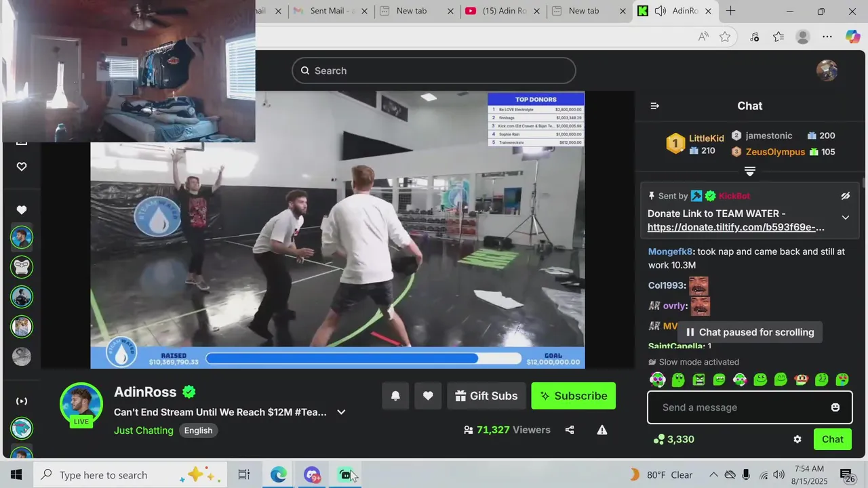Screen dimensions: 868x488
Task: Click the headphones emote with pink eyes
Action: (657, 380)
